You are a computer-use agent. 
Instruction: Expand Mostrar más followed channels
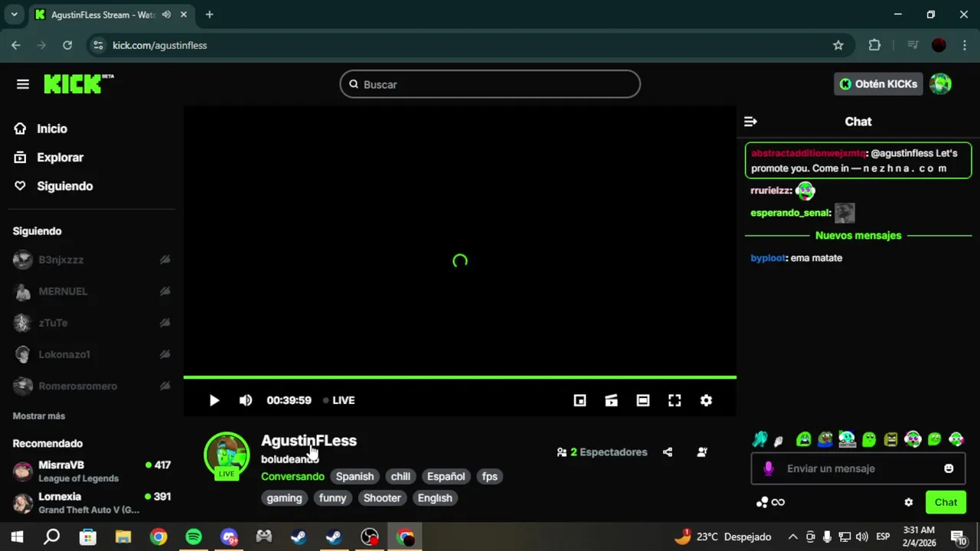tap(39, 416)
